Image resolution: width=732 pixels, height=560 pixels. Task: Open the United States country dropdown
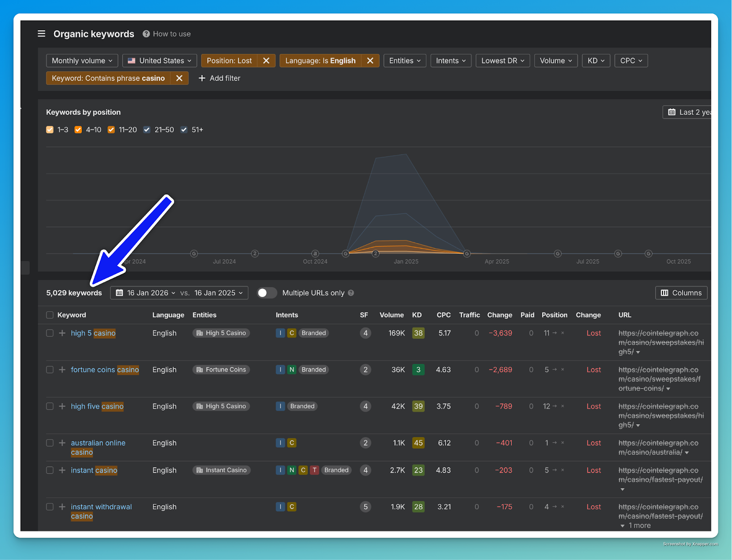tap(159, 61)
